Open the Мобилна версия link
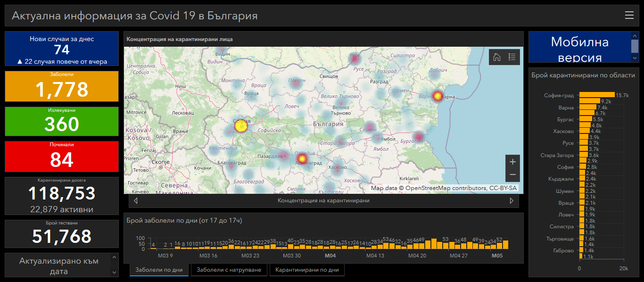Screen dimensions: 644x282 coord(579,50)
